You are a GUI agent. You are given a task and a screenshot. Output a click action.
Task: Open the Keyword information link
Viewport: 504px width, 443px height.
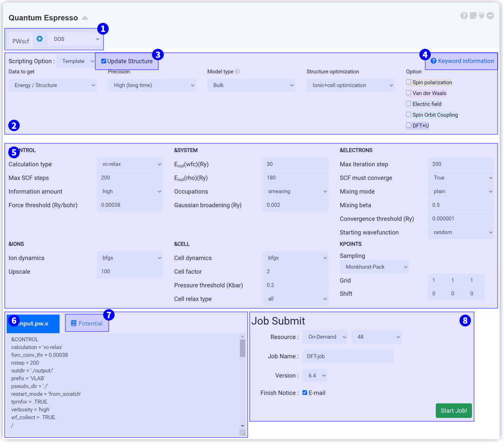coord(462,61)
